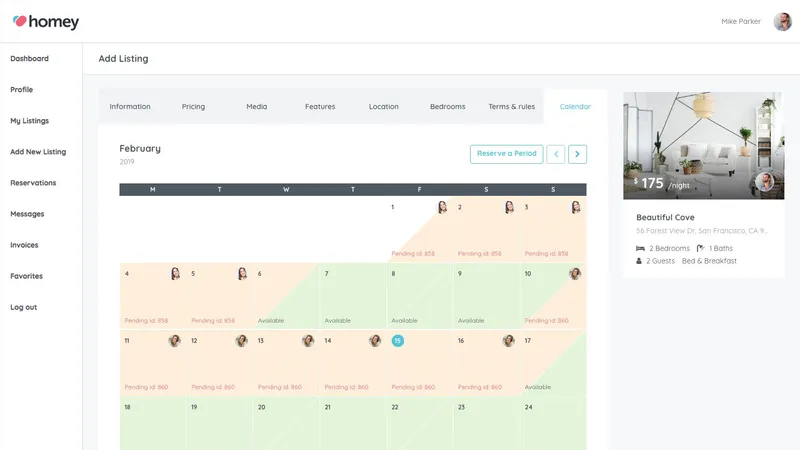Viewport: 800px width, 450px height.
Task: Switch to the Pricing tab
Action: (193, 107)
